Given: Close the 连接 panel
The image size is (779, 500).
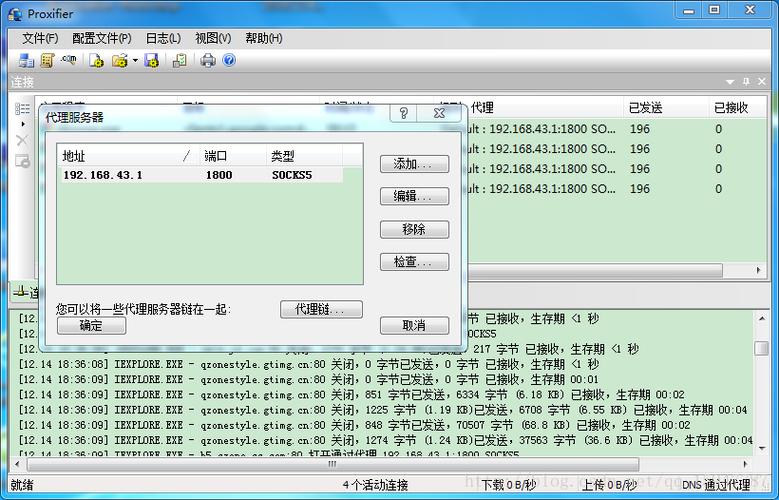Looking at the screenshot, I should coord(762,82).
